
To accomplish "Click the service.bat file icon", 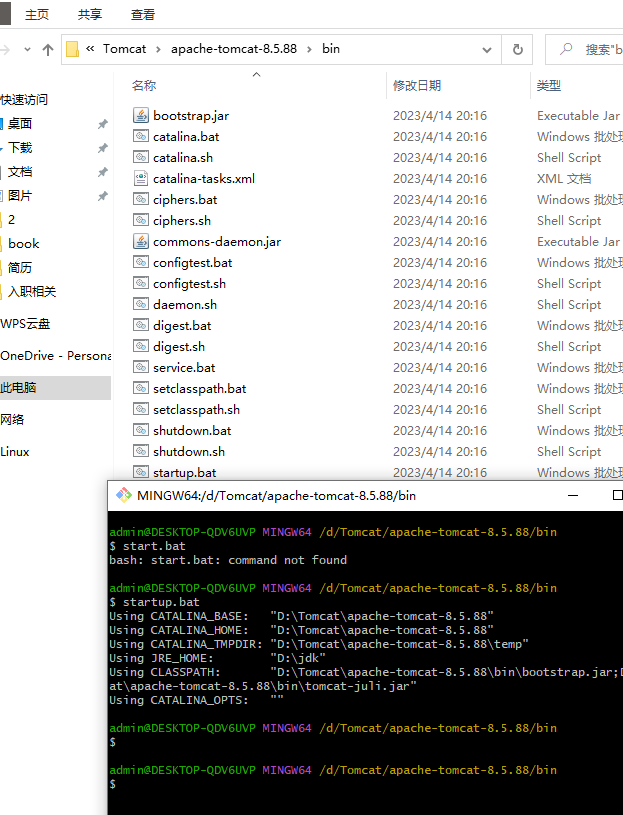I will click(141, 367).
